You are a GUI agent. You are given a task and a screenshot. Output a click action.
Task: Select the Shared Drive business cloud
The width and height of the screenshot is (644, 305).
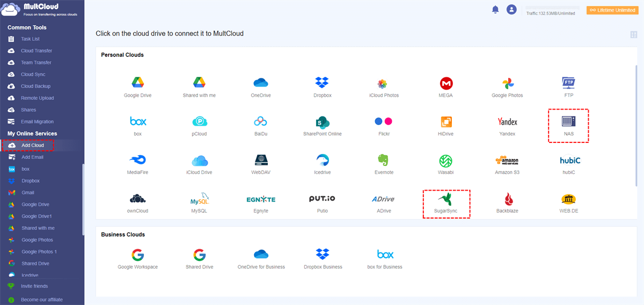199,255
